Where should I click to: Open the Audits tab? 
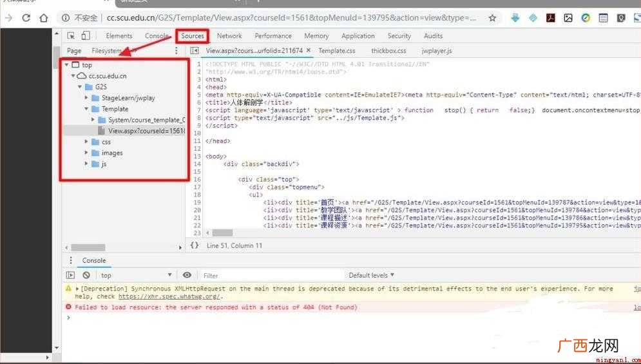434,36
